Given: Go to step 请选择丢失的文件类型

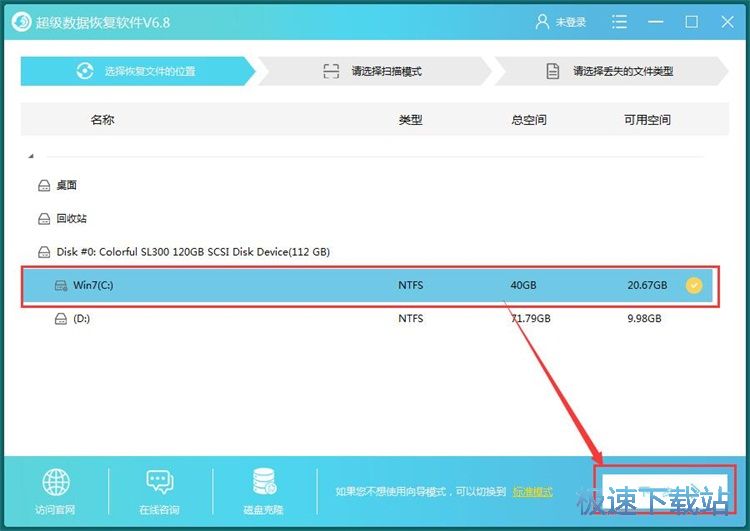Looking at the screenshot, I should 611,71.
